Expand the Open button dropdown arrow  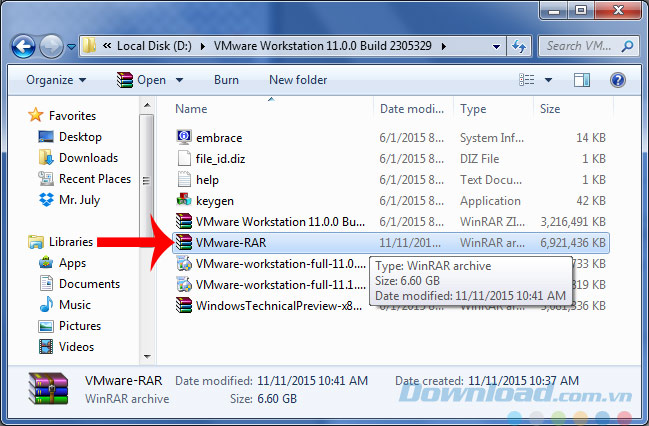(179, 80)
